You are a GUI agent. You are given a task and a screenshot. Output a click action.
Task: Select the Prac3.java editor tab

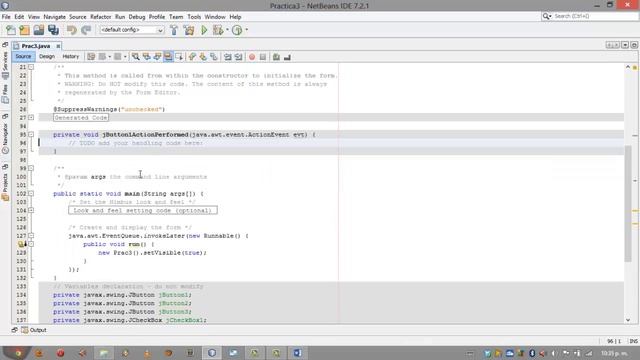36,46
